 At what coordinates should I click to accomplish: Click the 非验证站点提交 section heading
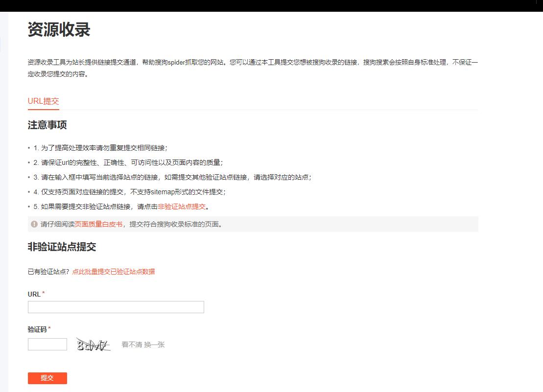63,247
